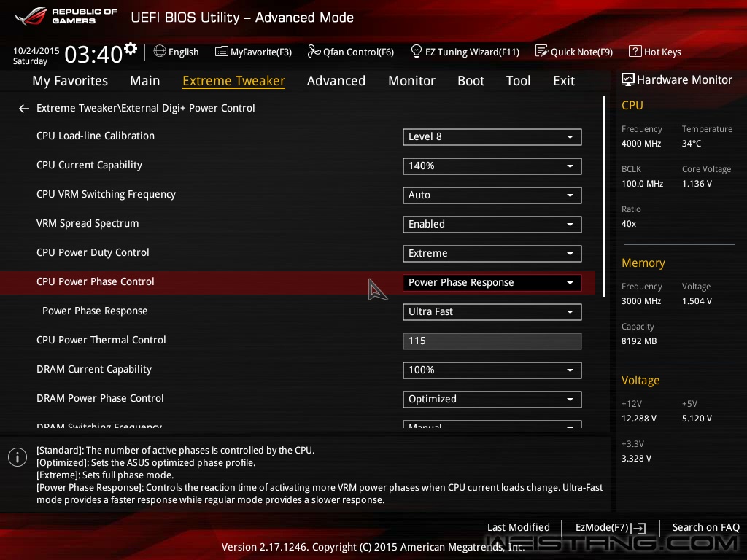Click the 4000 MHz CPU frequency value
This screenshot has height=560, width=747.
tap(641, 144)
